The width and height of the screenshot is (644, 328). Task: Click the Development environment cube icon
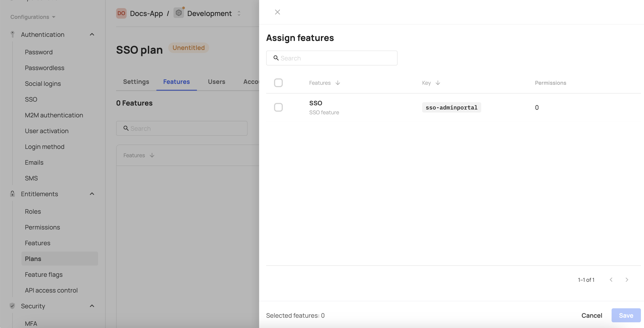[x=179, y=13]
